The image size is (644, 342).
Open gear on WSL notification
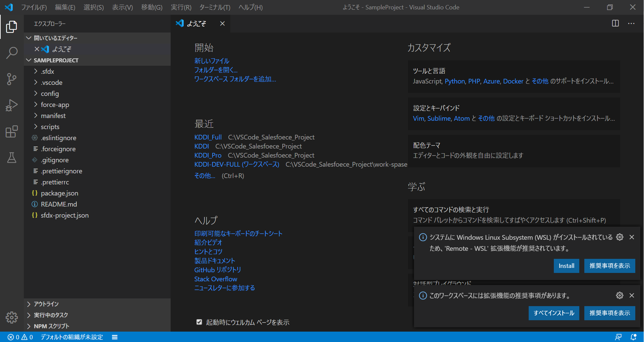pyautogui.click(x=620, y=237)
